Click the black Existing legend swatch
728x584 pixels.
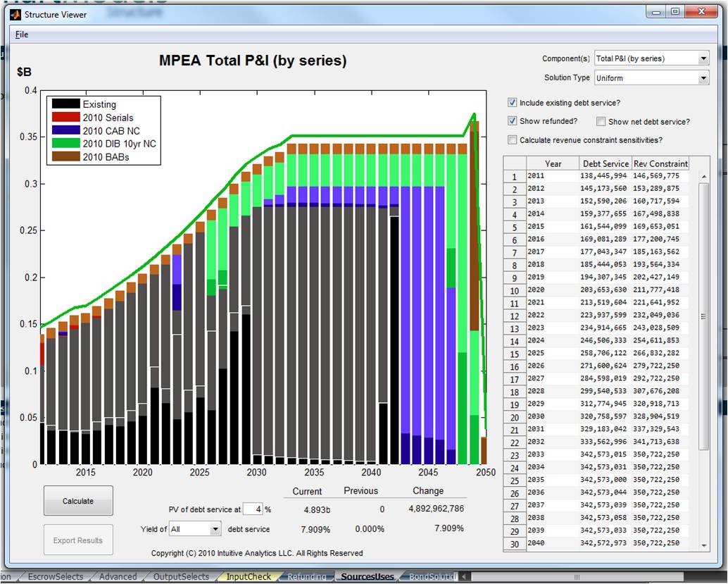point(65,105)
